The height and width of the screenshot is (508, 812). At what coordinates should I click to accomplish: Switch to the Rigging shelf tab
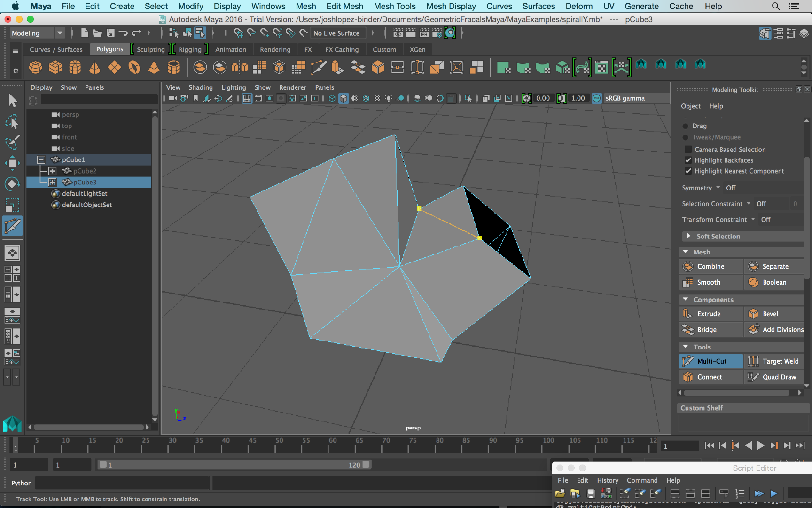tap(190, 49)
